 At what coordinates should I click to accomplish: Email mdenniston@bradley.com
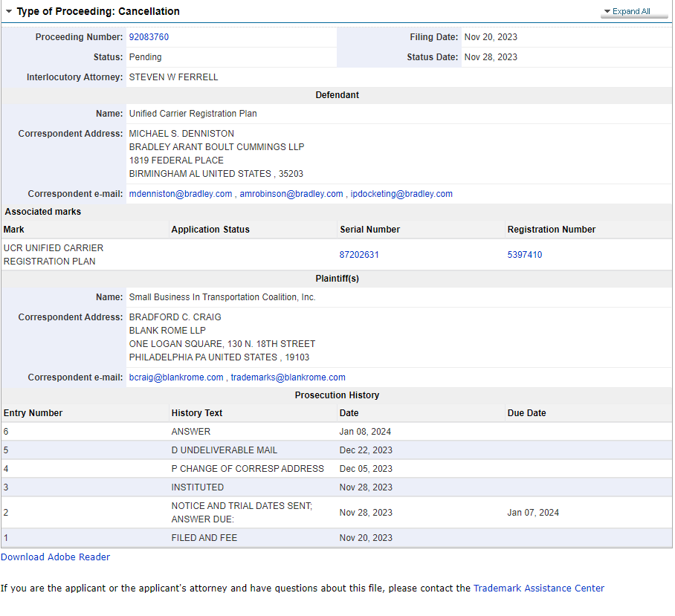[181, 194]
